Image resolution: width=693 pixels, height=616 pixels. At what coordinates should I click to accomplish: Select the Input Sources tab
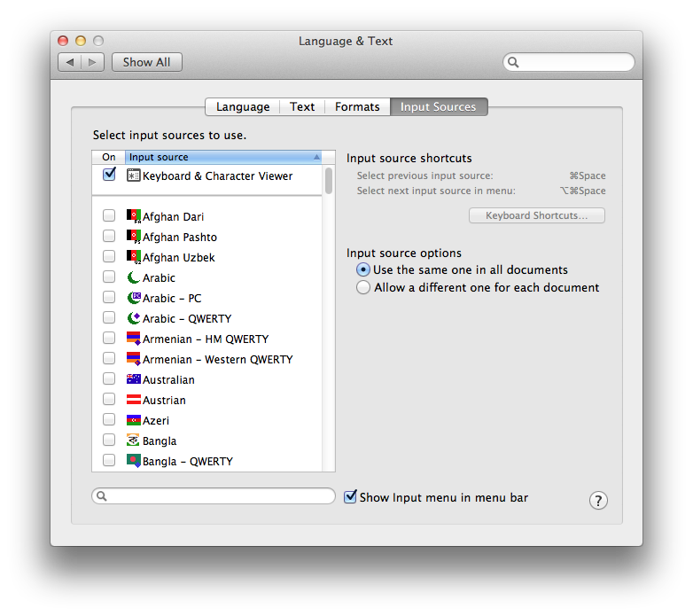point(439,107)
